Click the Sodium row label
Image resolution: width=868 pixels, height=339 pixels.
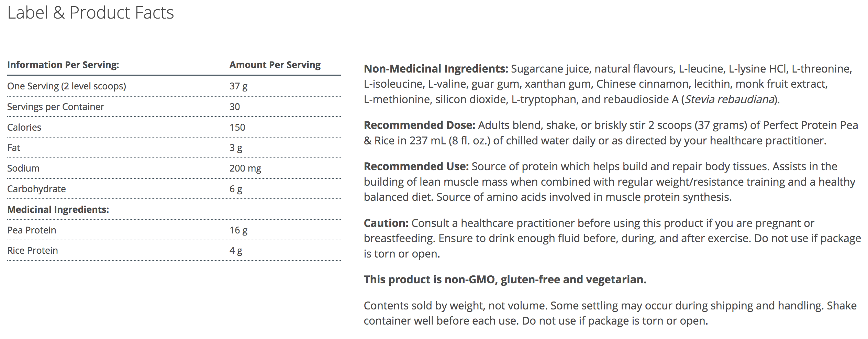(x=23, y=168)
